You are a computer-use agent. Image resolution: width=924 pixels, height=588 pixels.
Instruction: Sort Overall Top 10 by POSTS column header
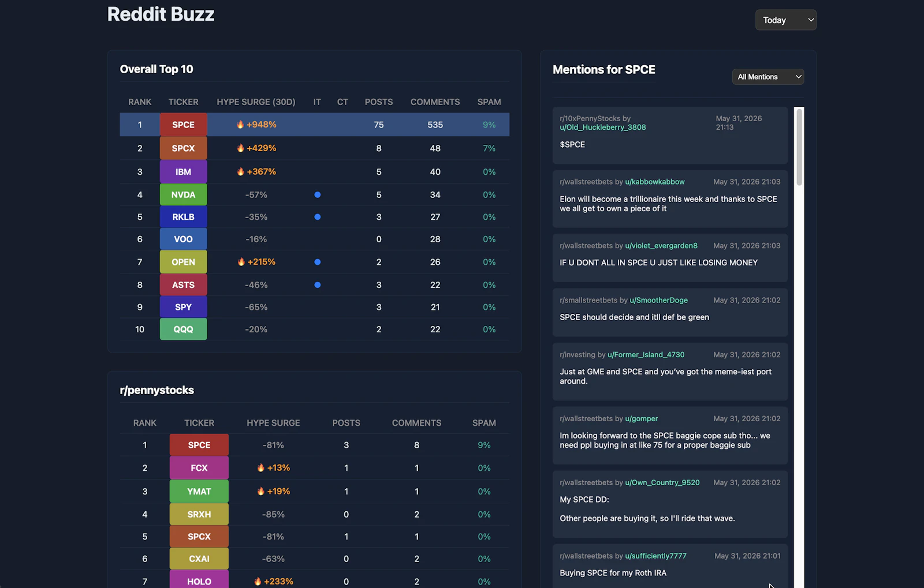[379, 102]
